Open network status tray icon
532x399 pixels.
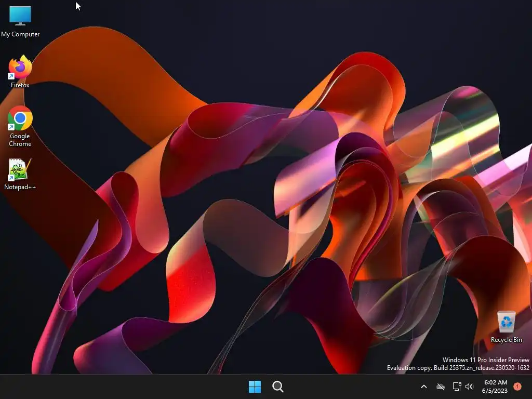click(457, 387)
